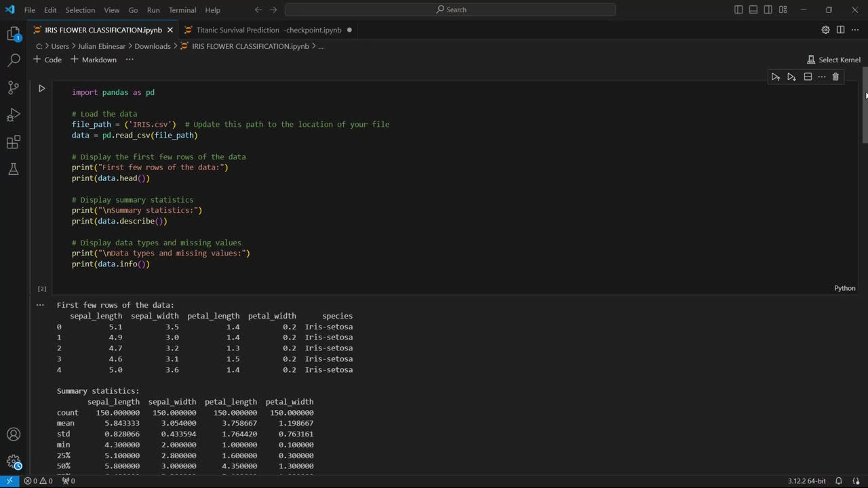Image resolution: width=868 pixels, height=488 pixels.
Task: Select IRIS FLOWER CLASSIFICATION.ipynb tab
Action: click(x=103, y=30)
